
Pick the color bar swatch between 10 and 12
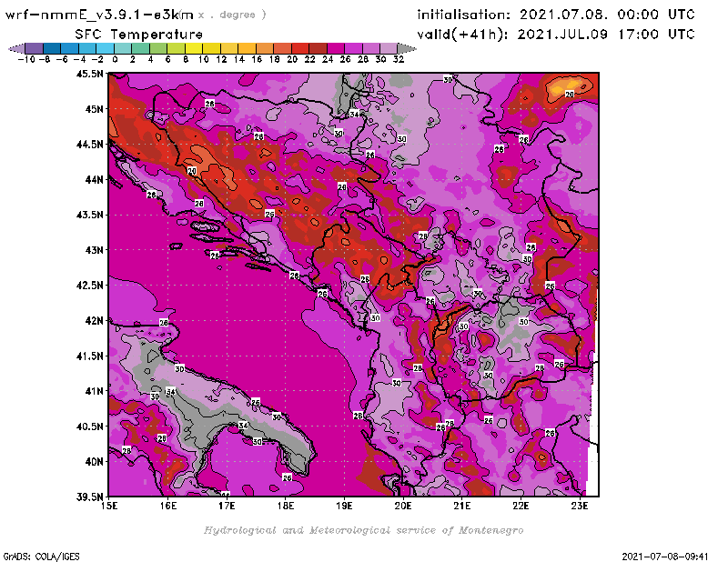coord(211,48)
